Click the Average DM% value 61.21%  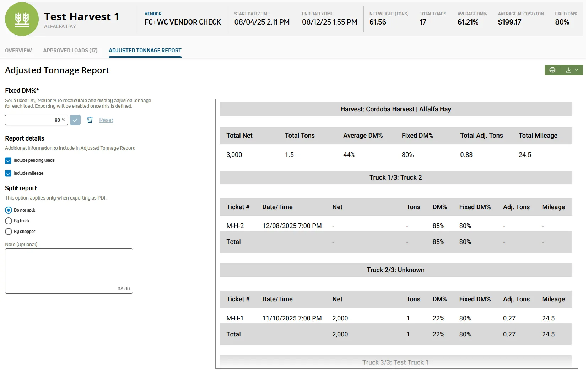click(x=468, y=22)
